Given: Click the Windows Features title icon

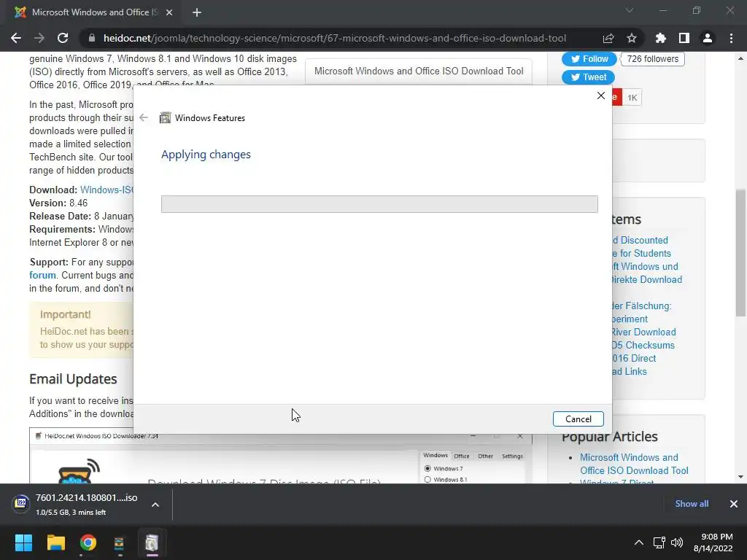Looking at the screenshot, I should tap(166, 117).
